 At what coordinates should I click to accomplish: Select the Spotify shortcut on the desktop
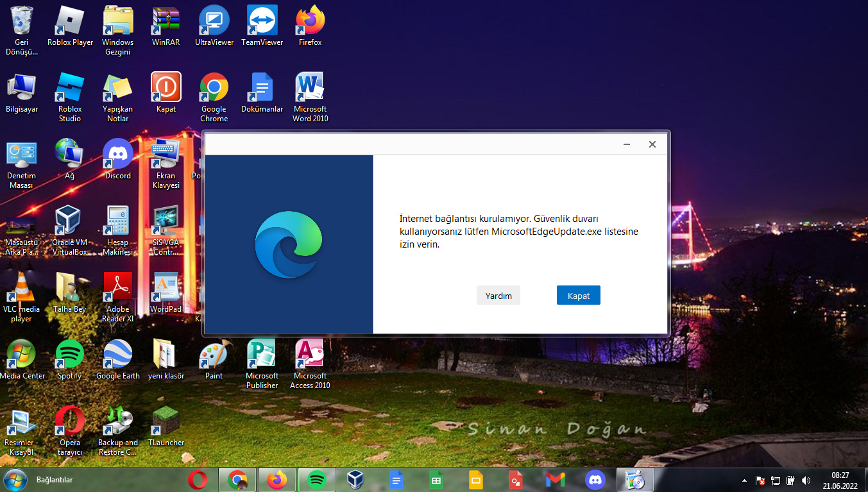[70, 359]
